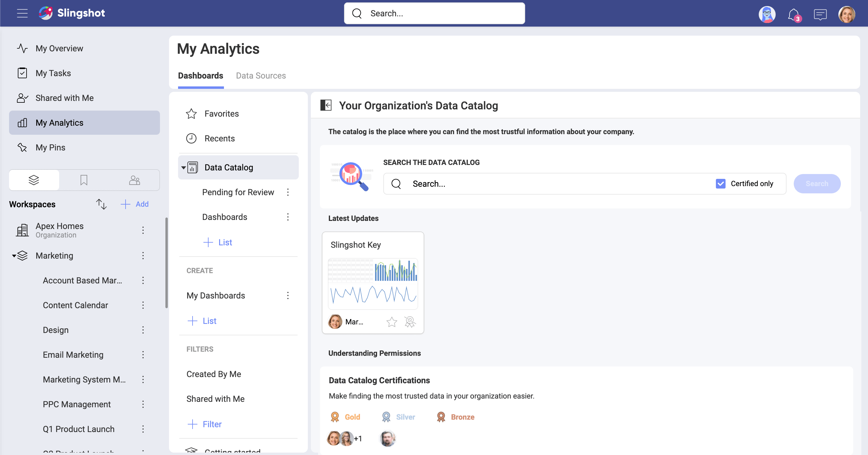Click the Slingshot logo
The width and height of the screenshot is (868, 455).
72,13
